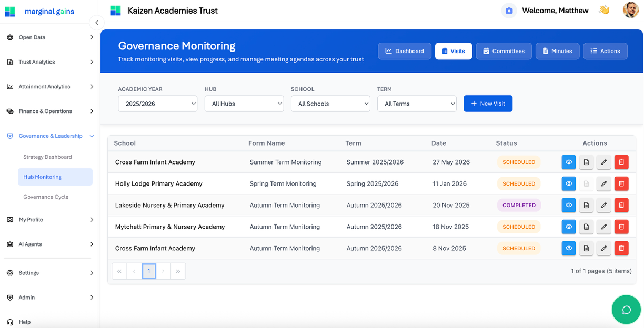Open the Minutes tab
The height and width of the screenshot is (328, 644).
557,51
